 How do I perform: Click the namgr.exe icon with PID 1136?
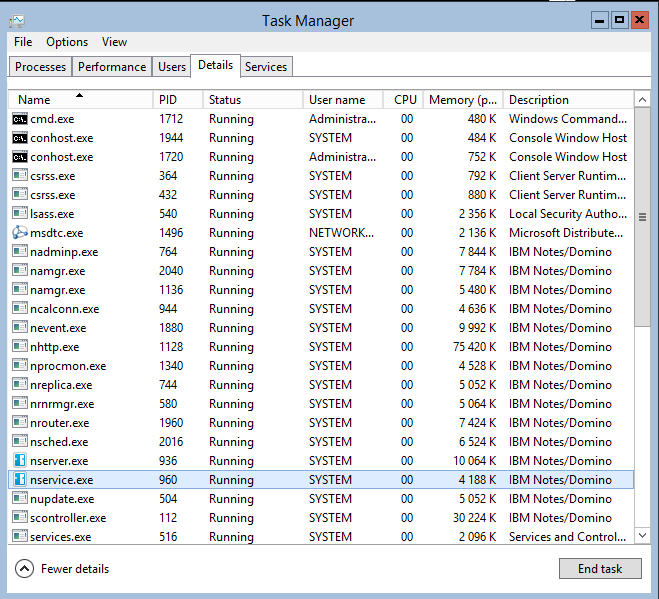tap(20, 290)
